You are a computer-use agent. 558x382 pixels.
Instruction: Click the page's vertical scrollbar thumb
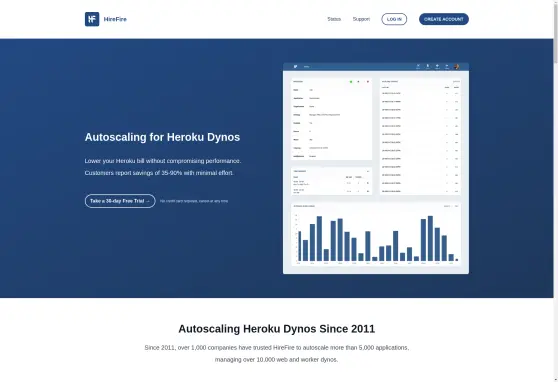[x=556, y=32]
